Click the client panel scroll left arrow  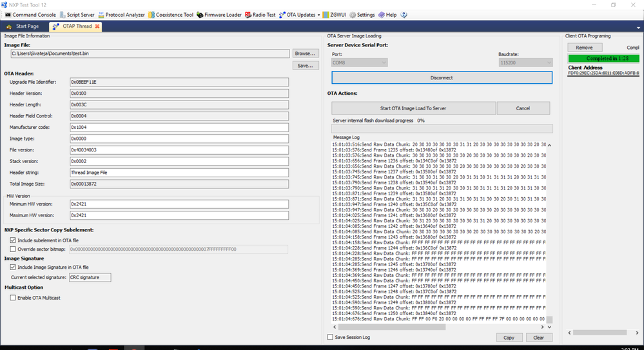570,333
